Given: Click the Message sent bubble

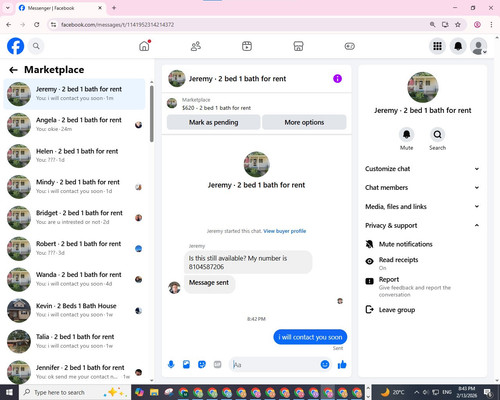Looking at the screenshot, I should pyautogui.click(x=209, y=283).
